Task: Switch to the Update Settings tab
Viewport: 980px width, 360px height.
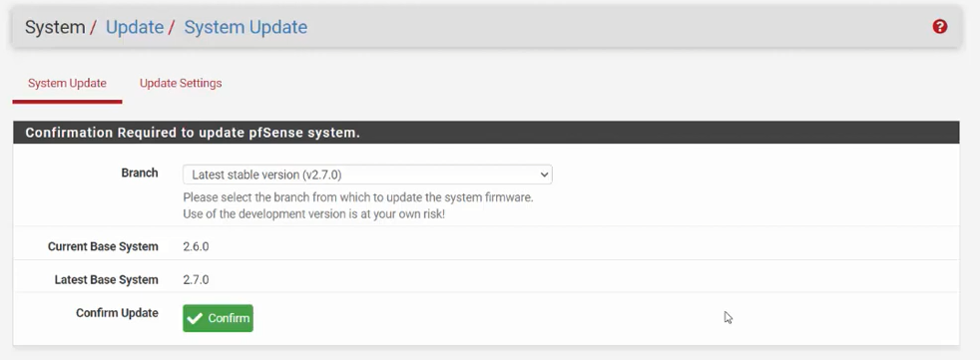Action: coord(181,83)
